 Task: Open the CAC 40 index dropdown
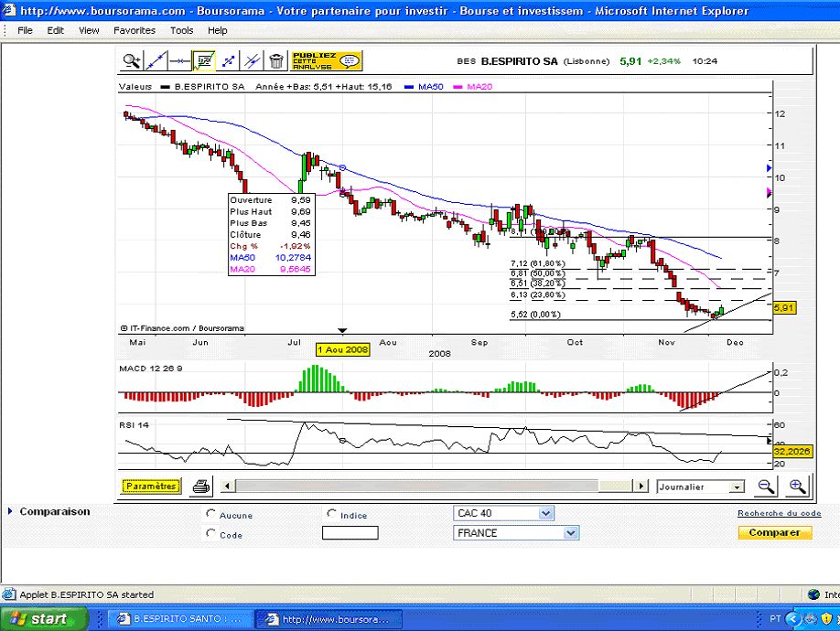[x=503, y=513]
